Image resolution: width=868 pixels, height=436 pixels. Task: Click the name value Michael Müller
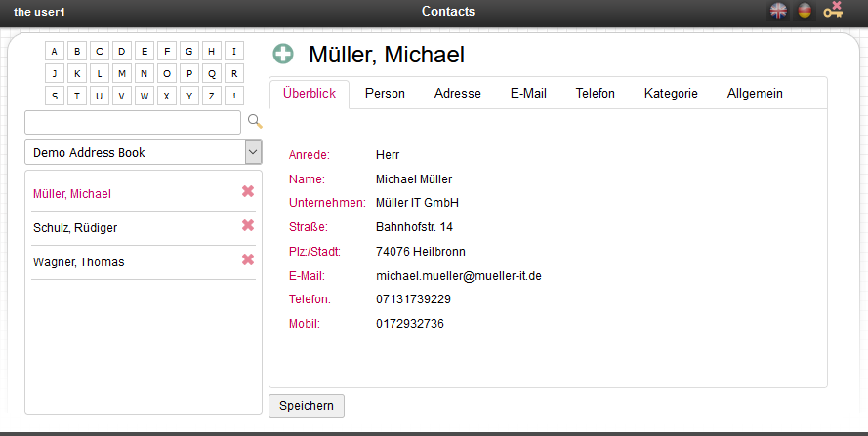pos(414,179)
